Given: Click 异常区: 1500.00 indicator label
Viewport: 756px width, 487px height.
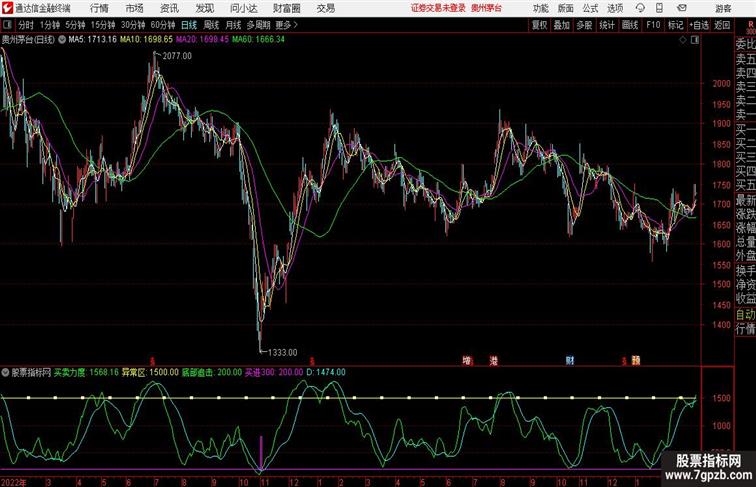Looking at the screenshot, I should 150,372.
